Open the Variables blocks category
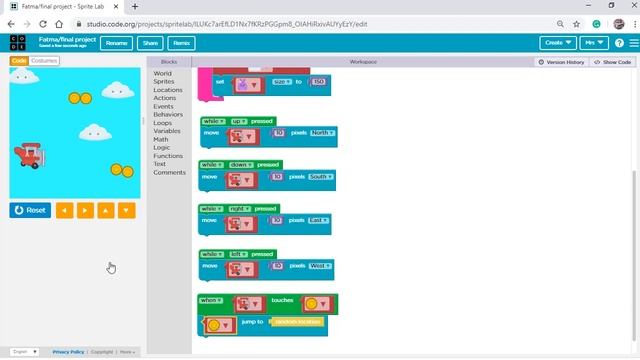640x360 pixels. pos(167,131)
